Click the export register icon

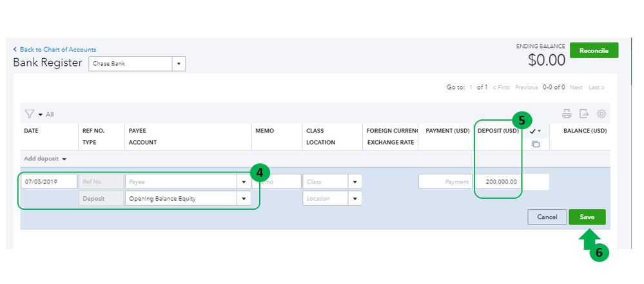[584, 114]
